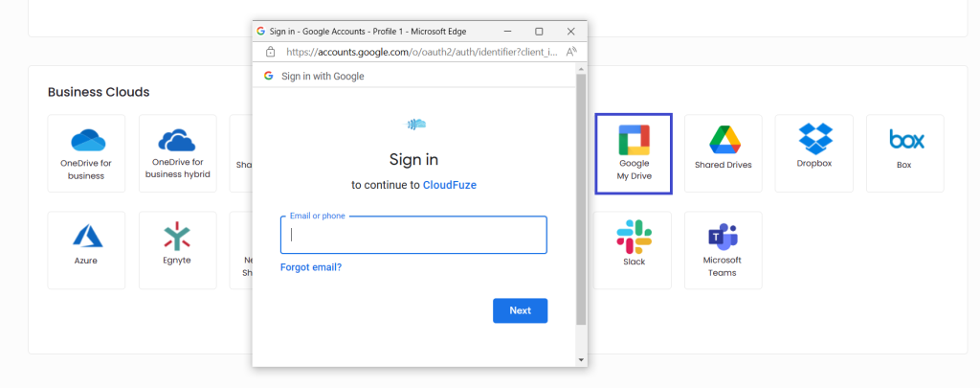
Task: Click the Google logo beside Sign in with Google
Action: tap(269, 76)
